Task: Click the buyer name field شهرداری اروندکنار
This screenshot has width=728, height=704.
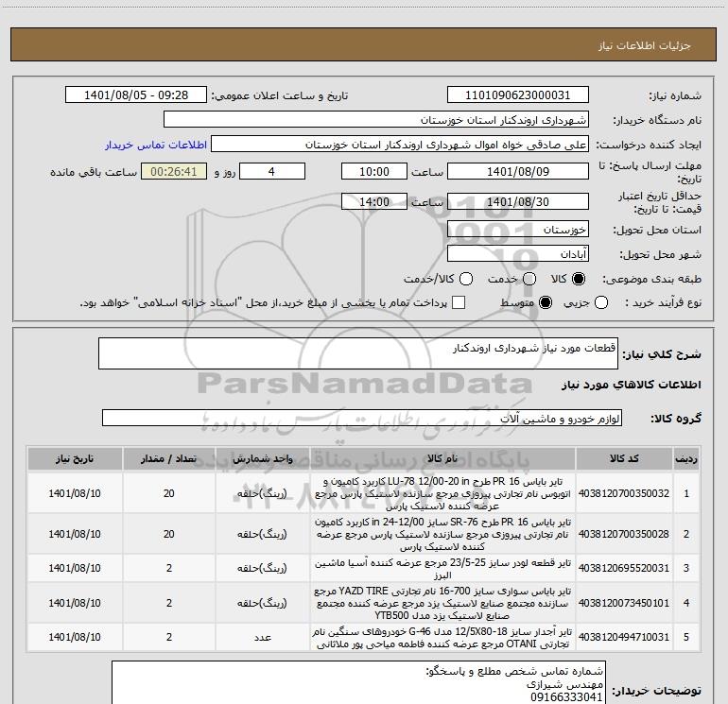Action: pos(376,120)
